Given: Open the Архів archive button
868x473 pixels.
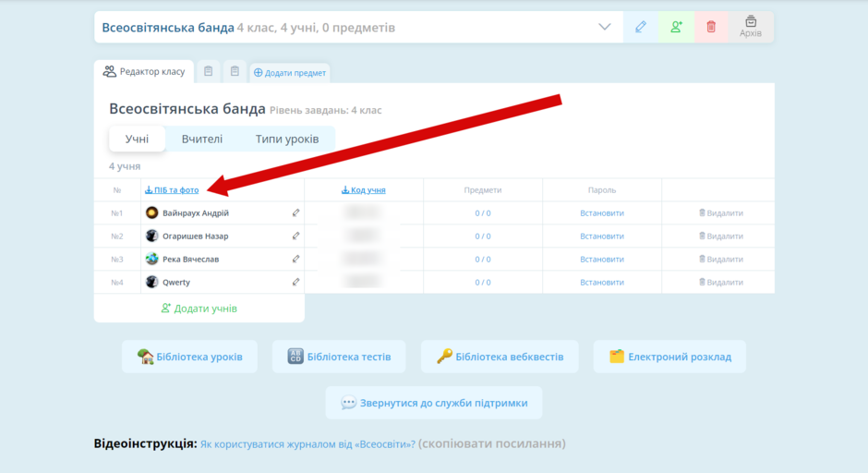Looking at the screenshot, I should 751,27.
